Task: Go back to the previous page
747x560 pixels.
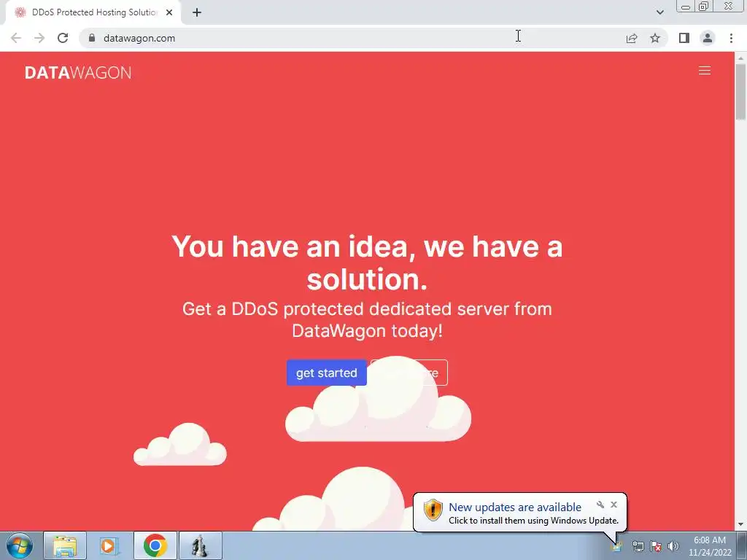Action: (16, 38)
